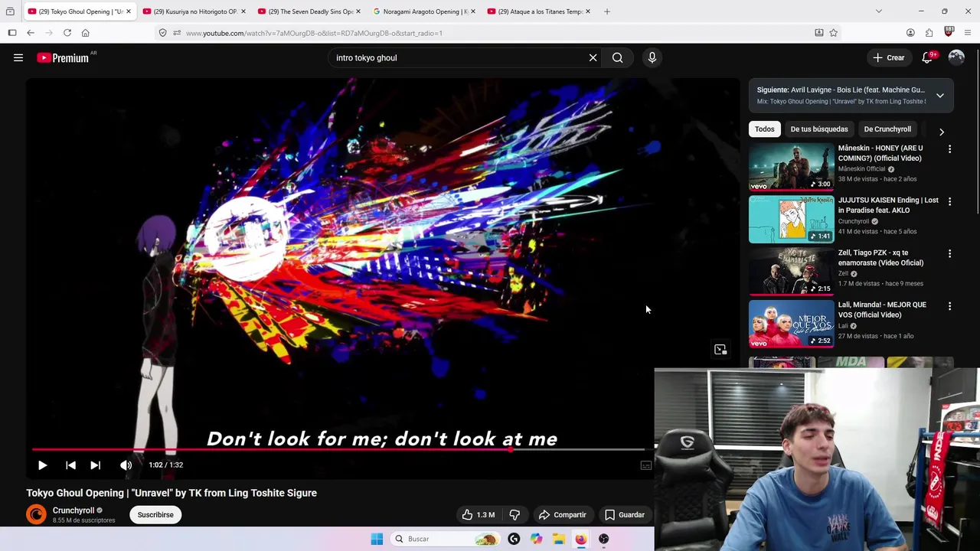The width and height of the screenshot is (980, 551).
Task: Go to the browser home page
Action: point(85,33)
